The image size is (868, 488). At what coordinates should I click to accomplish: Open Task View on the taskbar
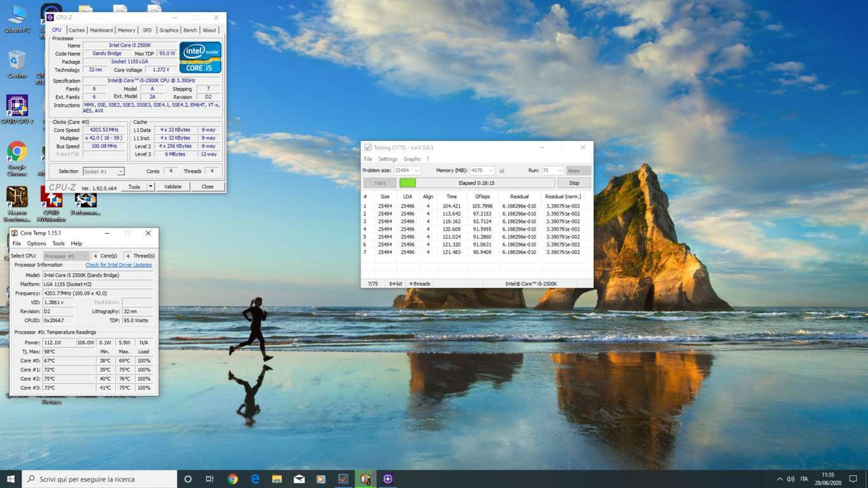(x=210, y=479)
